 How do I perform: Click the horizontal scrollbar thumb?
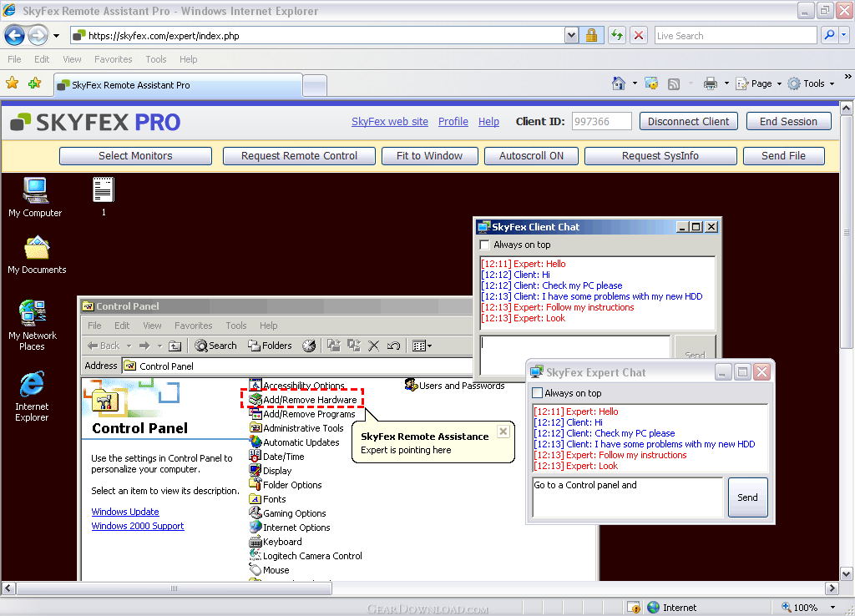click(x=174, y=588)
